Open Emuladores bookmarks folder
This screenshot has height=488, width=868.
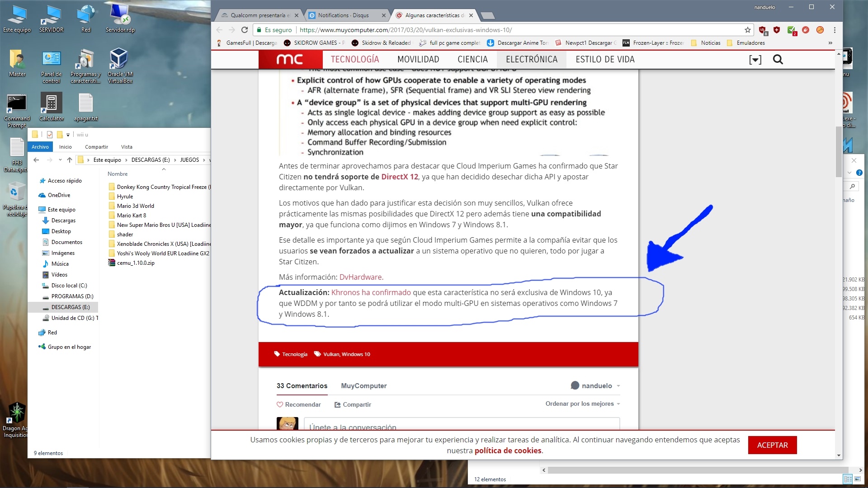pos(746,43)
